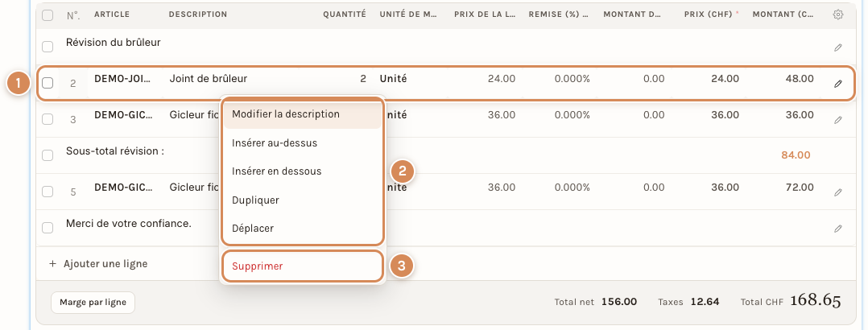Click the DESCRIPTION column header
This screenshot has height=330, width=868.
(x=197, y=14)
